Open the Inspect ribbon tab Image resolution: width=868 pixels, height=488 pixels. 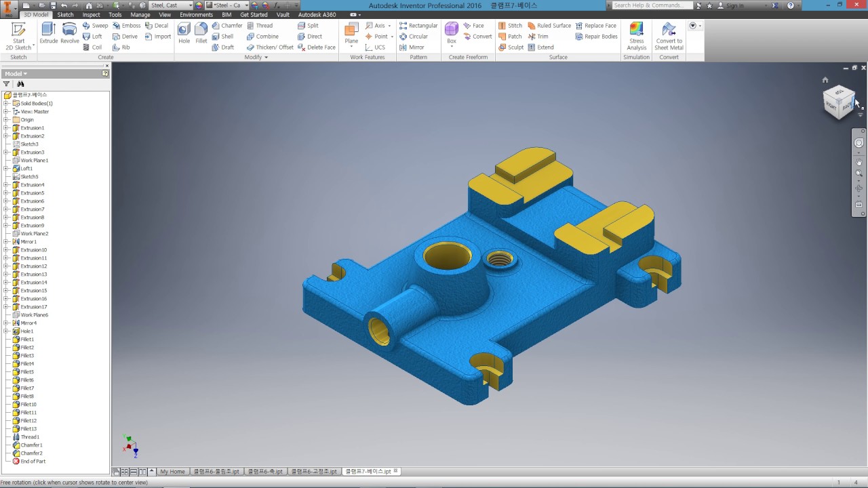tap(91, 15)
